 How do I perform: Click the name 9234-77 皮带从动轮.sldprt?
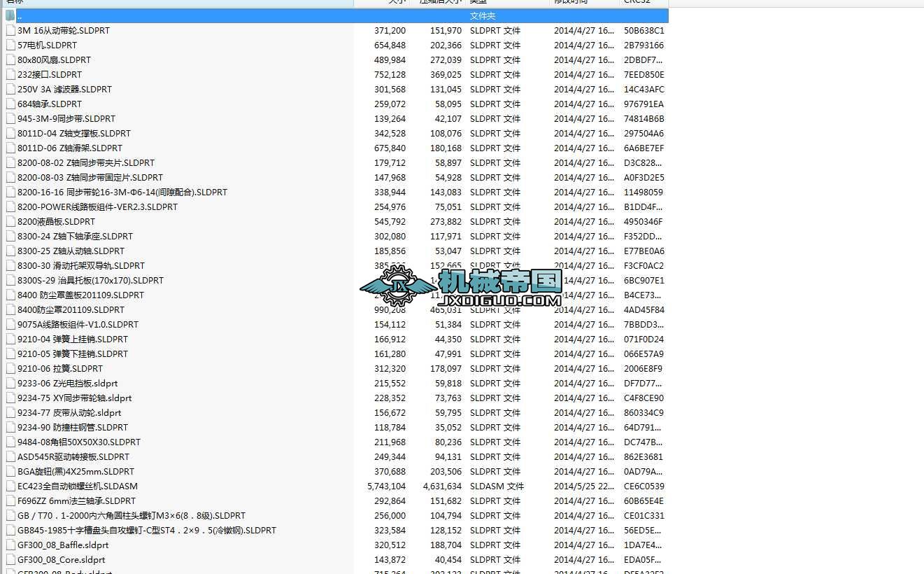click(69, 412)
